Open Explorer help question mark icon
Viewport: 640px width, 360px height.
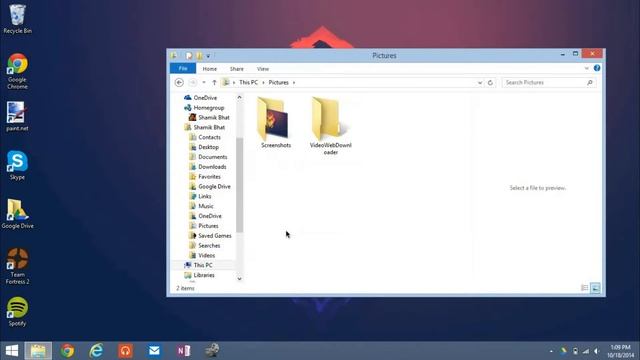597,68
